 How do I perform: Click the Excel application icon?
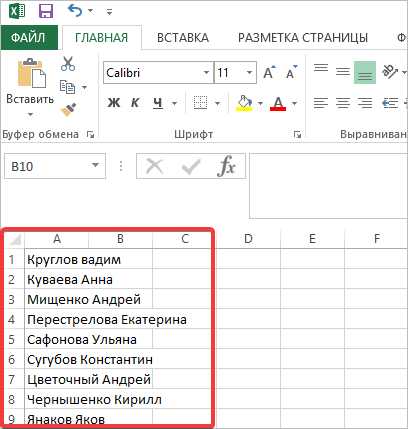click(17, 12)
